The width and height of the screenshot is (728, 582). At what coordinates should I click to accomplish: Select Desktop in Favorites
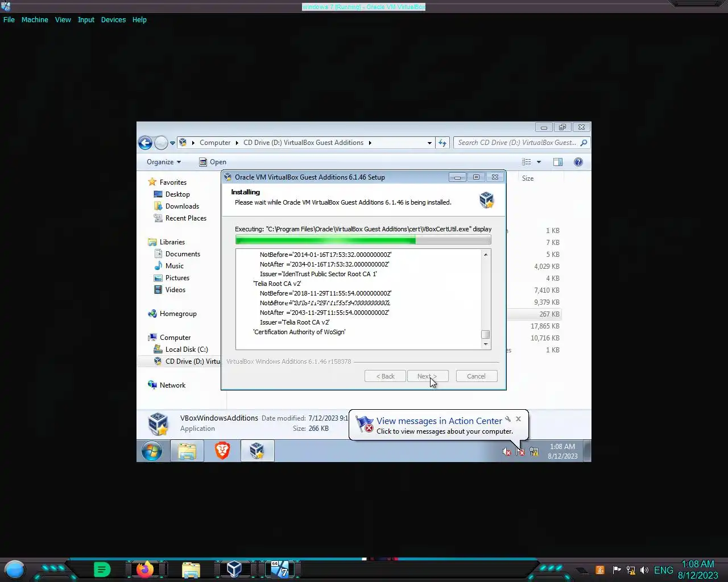point(177,194)
